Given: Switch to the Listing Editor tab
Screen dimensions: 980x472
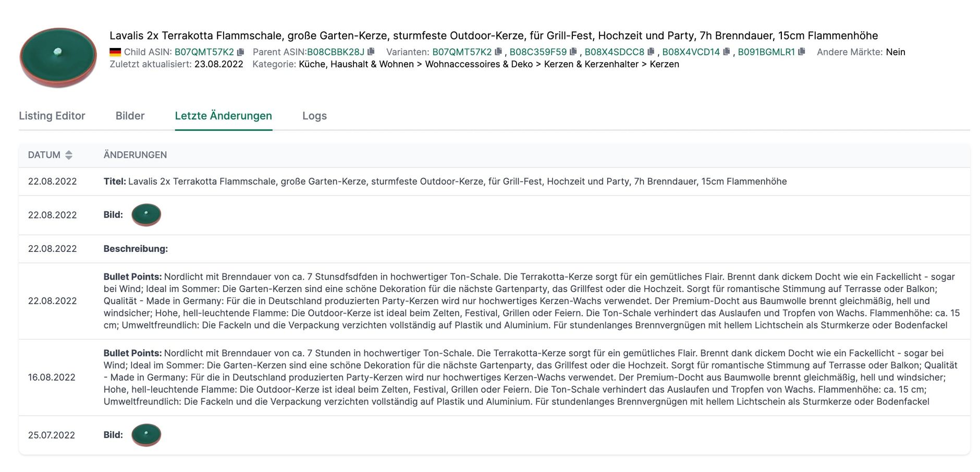Looking at the screenshot, I should point(52,116).
